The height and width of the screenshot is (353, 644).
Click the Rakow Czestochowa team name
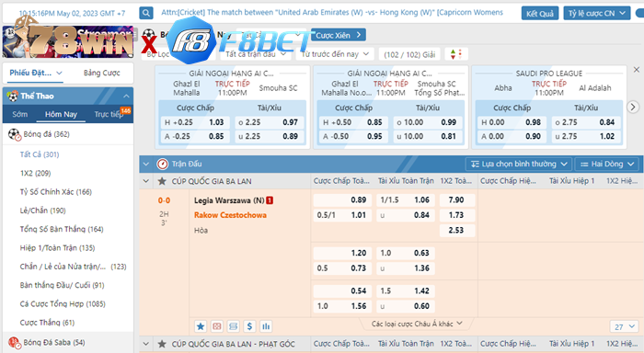(x=230, y=215)
